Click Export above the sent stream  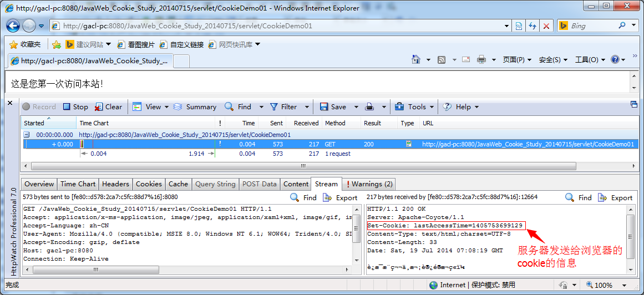click(340, 197)
